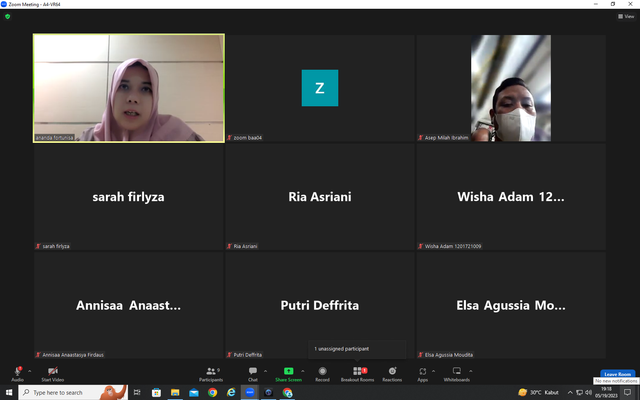
Task: Select Wisha Adam participant tile
Action: coord(511,197)
